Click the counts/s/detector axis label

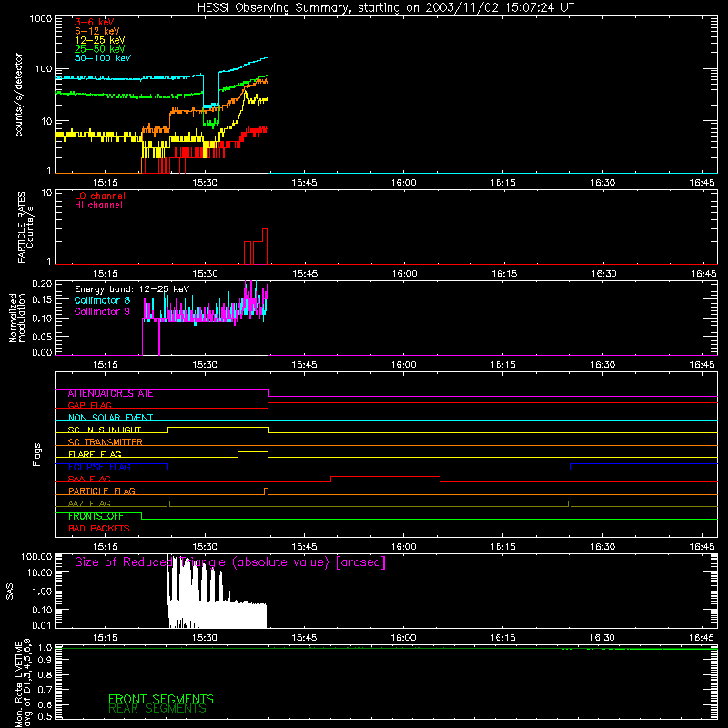point(18,95)
